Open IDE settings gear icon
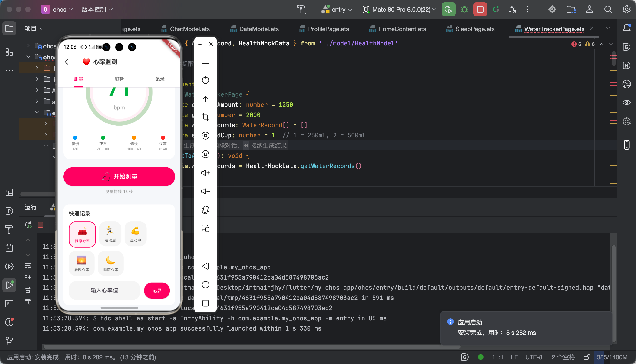 point(626,10)
